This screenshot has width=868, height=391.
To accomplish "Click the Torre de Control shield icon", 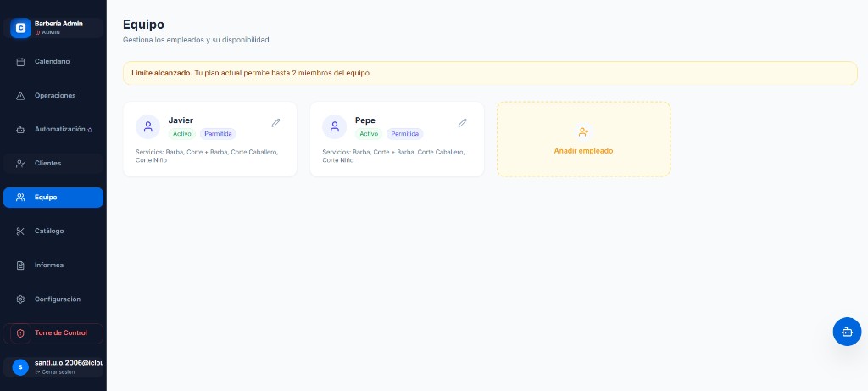I will point(20,333).
